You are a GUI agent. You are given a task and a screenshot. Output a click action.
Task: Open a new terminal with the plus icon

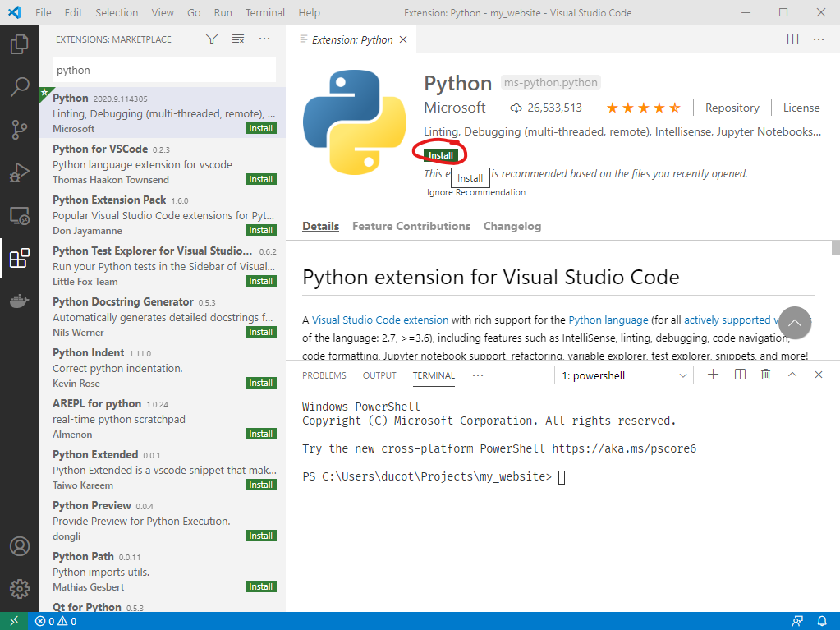pos(713,374)
